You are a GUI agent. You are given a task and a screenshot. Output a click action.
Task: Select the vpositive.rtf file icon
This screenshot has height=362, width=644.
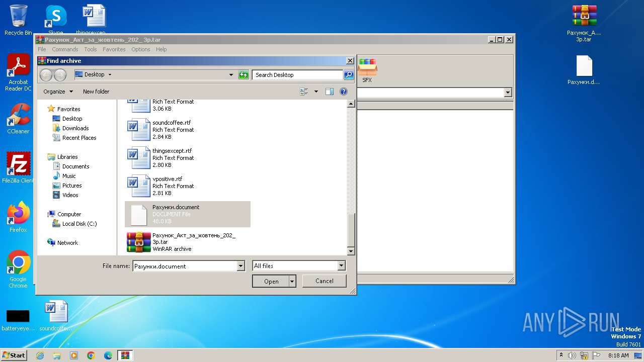point(139,186)
